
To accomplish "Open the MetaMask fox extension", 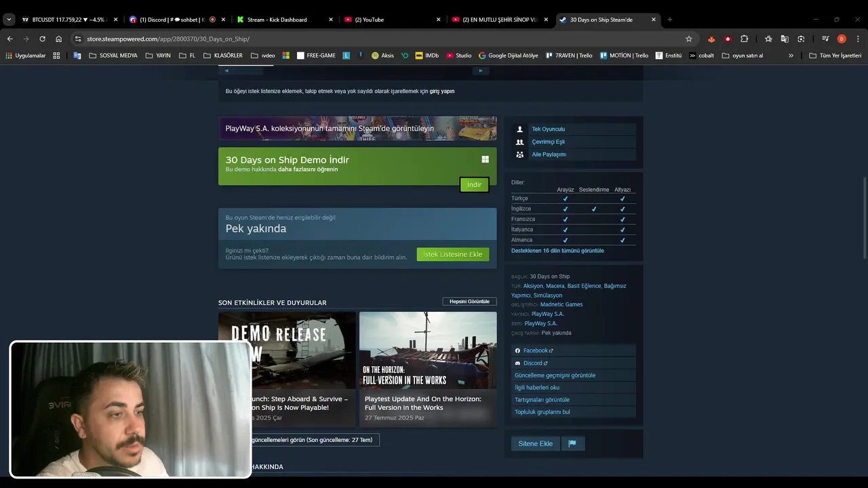I will coord(711,39).
